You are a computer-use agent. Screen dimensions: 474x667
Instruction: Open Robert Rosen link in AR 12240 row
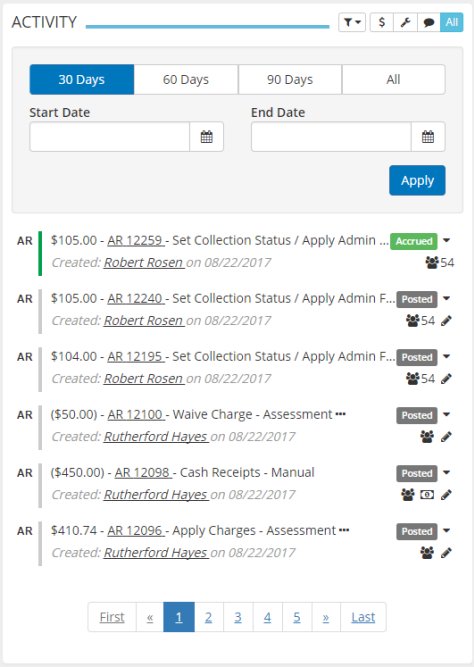(x=144, y=321)
